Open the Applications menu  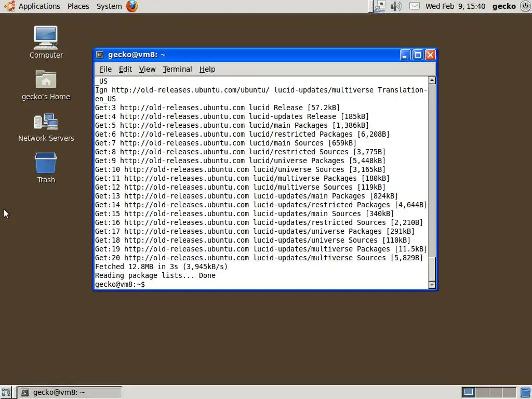pos(39,6)
